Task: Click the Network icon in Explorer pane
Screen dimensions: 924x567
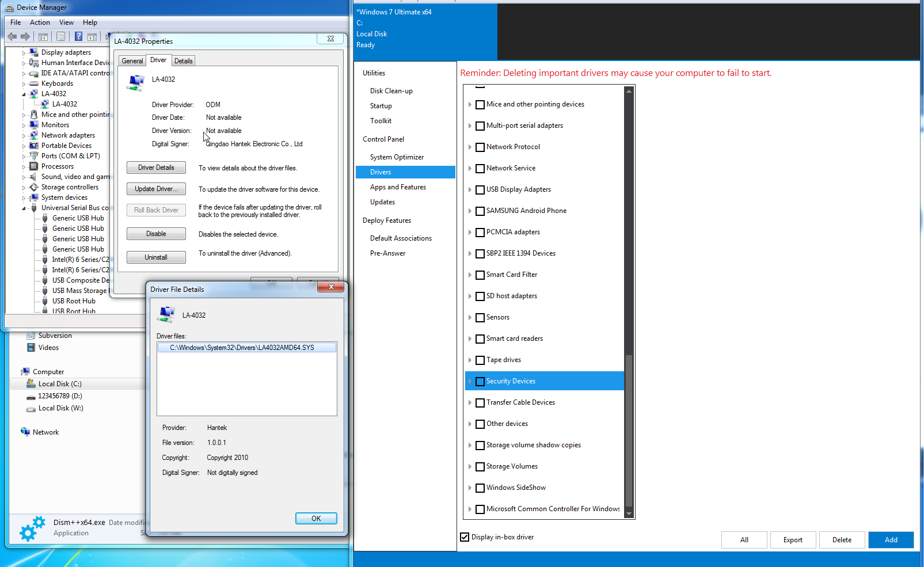Action: pyautogui.click(x=25, y=432)
